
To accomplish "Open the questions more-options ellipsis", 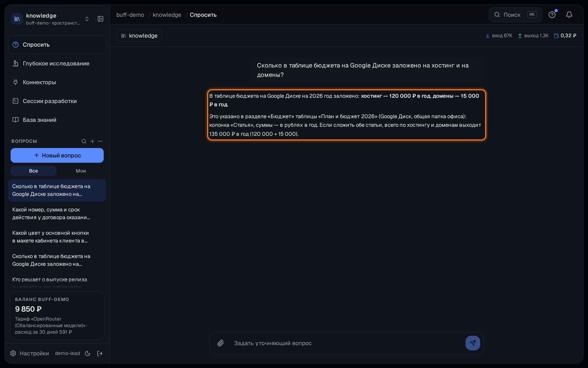I will 100,141.
